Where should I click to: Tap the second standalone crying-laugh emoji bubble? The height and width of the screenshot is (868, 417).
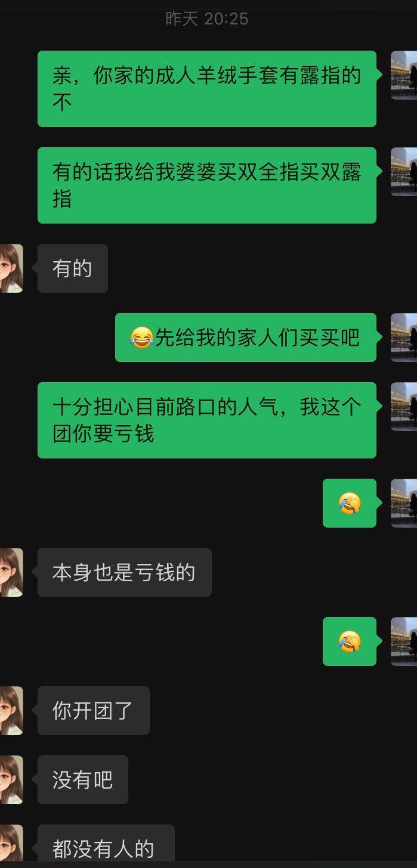pos(350,641)
